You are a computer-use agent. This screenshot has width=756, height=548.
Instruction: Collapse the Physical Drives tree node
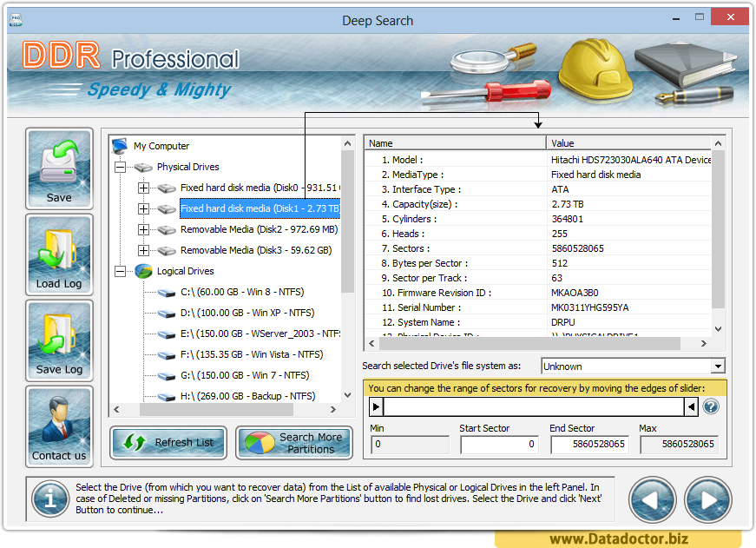point(120,167)
